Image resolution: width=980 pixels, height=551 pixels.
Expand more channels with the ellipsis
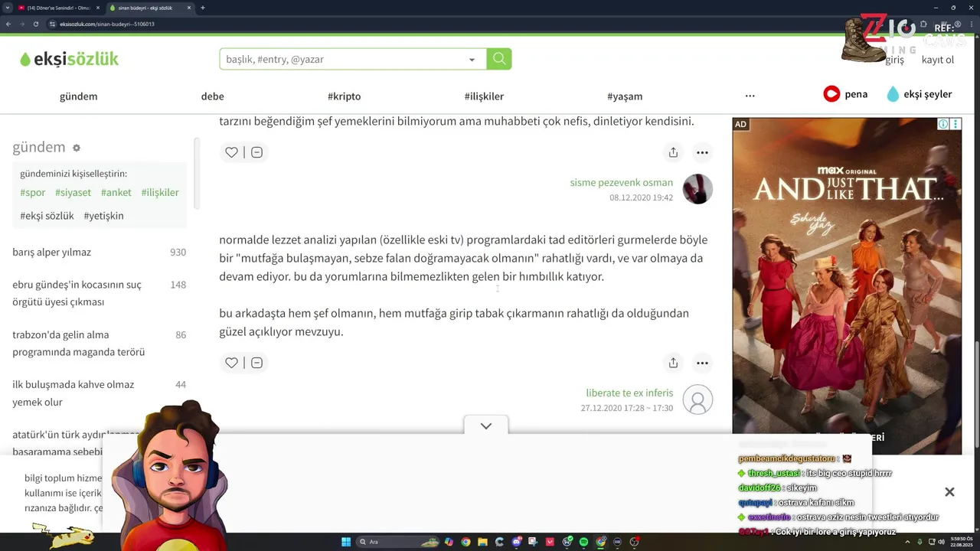[x=750, y=96]
